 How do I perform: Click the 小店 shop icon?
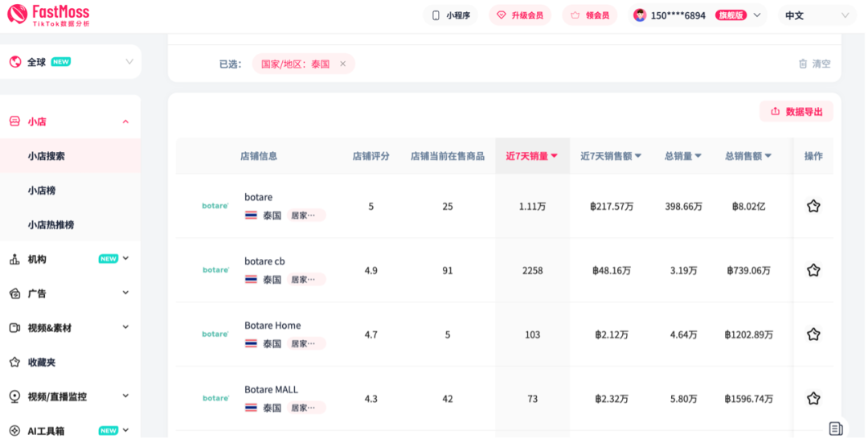(15, 121)
